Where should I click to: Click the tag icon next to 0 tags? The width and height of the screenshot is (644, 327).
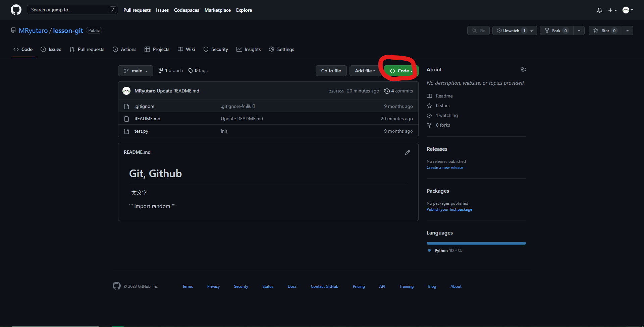191,71
